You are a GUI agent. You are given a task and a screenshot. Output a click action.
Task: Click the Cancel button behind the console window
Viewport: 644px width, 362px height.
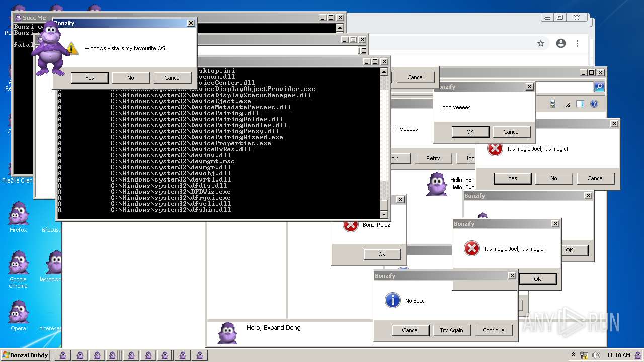(x=415, y=77)
